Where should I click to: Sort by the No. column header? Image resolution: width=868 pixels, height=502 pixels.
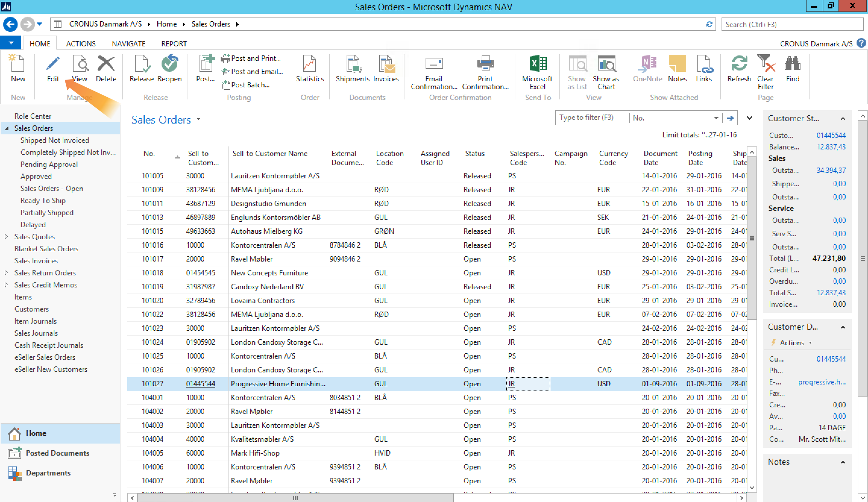point(149,154)
